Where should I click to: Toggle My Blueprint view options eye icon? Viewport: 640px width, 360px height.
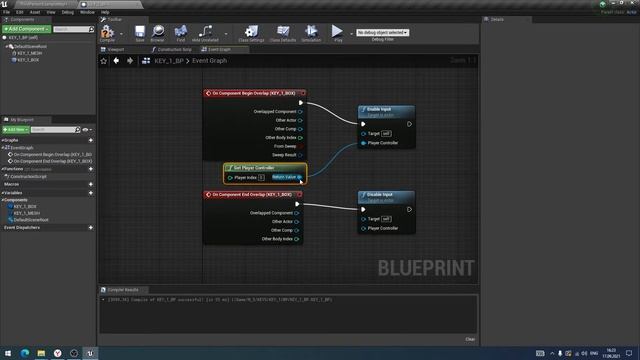coord(87,130)
